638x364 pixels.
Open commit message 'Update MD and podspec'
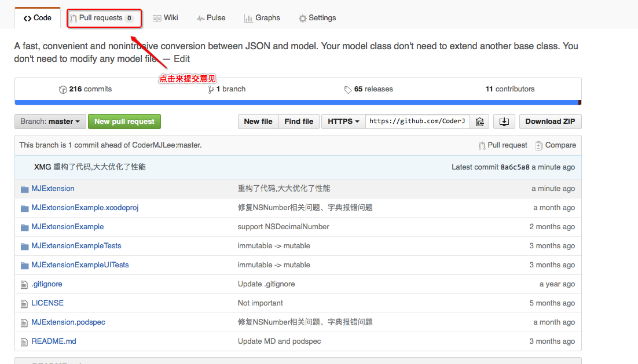[279, 341]
